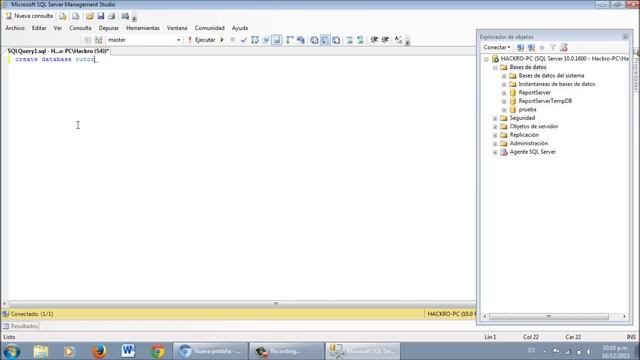Click the increase indent icon
The height and width of the screenshot is (360, 640).
coord(385,40)
